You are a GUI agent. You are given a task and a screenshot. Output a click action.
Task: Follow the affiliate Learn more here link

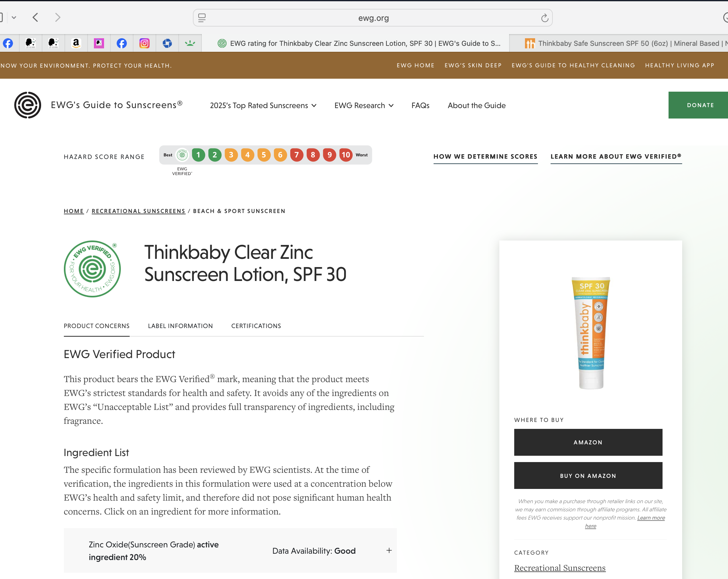point(651,518)
